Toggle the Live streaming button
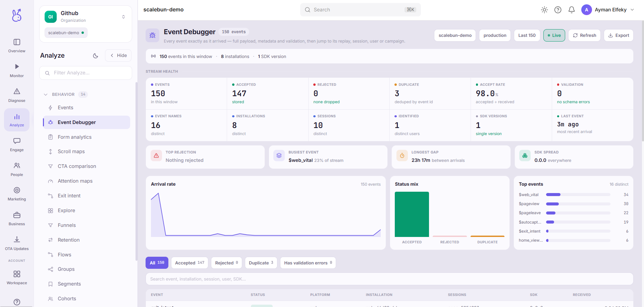This screenshot has height=307, width=644. pyautogui.click(x=554, y=35)
